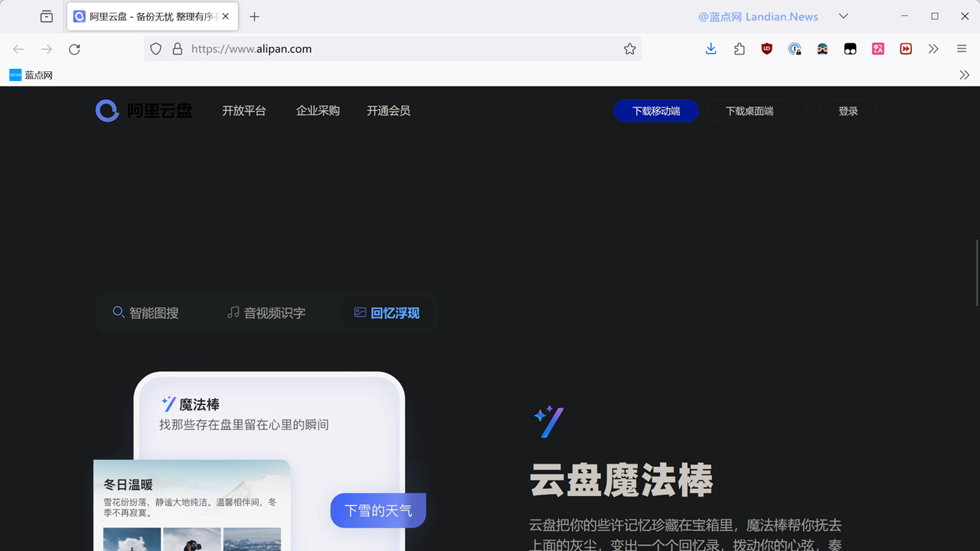This screenshot has width=980, height=551.
Task: Click the 云盘魔法棒 heading
Action: point(621,480)
